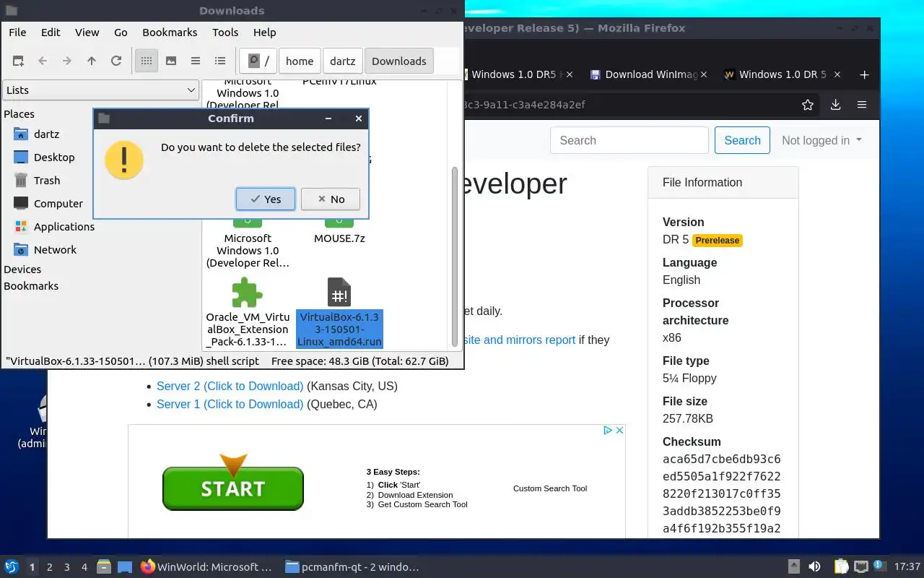Click the warning icon in Confirm dialog

(124, 160)
